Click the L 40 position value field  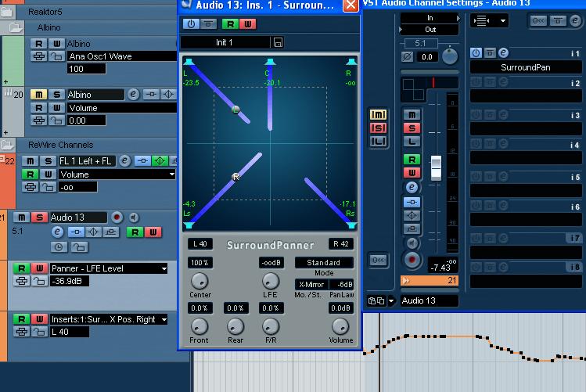200,244
